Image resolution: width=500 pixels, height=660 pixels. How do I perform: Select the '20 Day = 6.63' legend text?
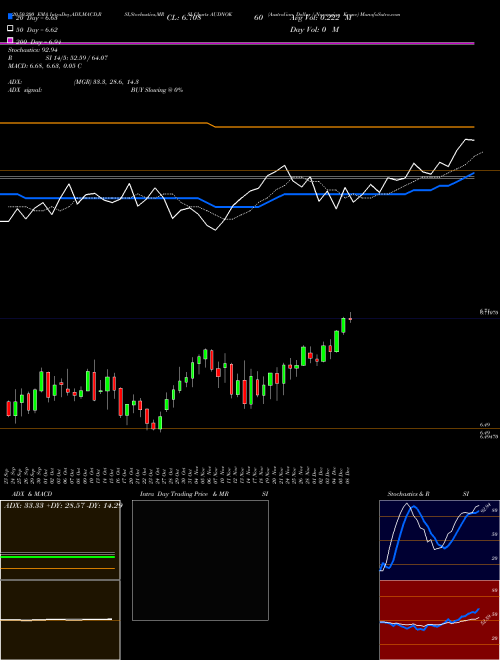pos(36,18)
